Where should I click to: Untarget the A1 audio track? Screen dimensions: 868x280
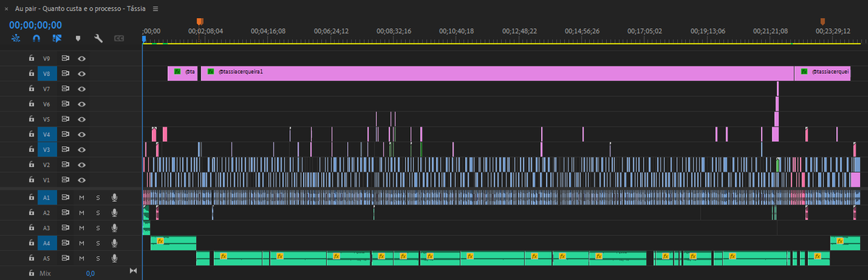[47, 198]
